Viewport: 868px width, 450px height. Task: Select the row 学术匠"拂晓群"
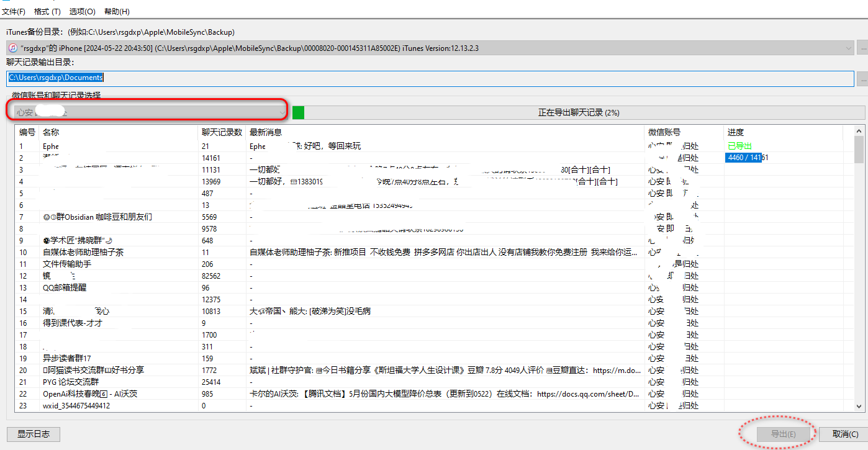click(x=435, y=240)
